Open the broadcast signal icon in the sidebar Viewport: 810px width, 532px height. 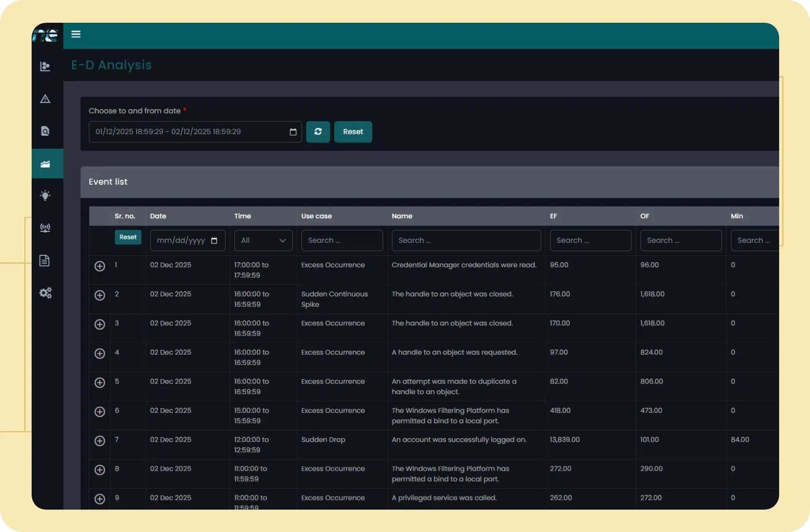pos(45,228)
